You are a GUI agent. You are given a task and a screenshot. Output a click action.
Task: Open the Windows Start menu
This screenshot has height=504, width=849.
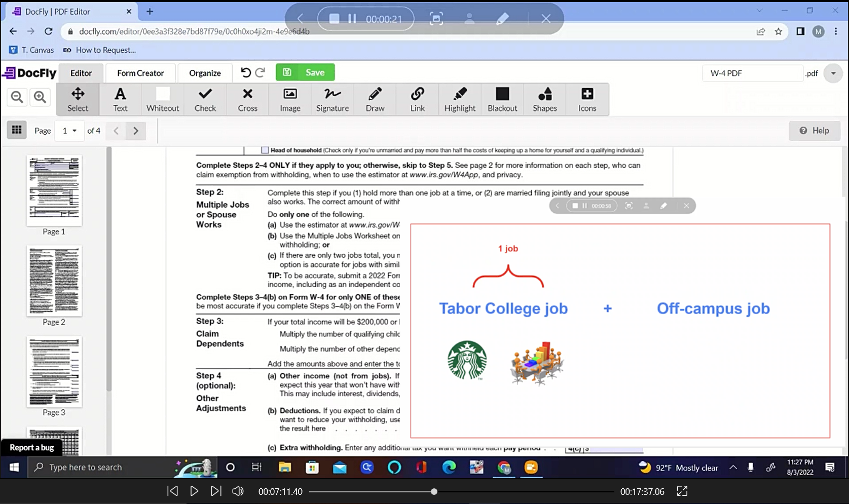14,468
